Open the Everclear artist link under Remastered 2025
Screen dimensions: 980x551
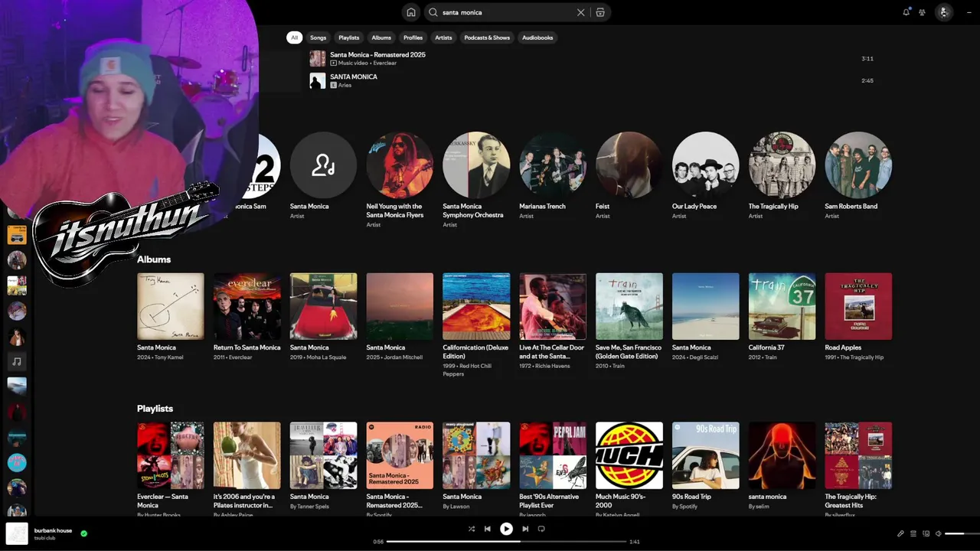(385, 63)
